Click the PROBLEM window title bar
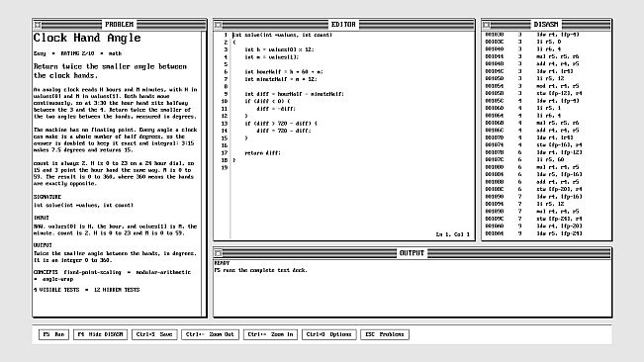Viewport: 644px width, 362px height. click(119, 25)
